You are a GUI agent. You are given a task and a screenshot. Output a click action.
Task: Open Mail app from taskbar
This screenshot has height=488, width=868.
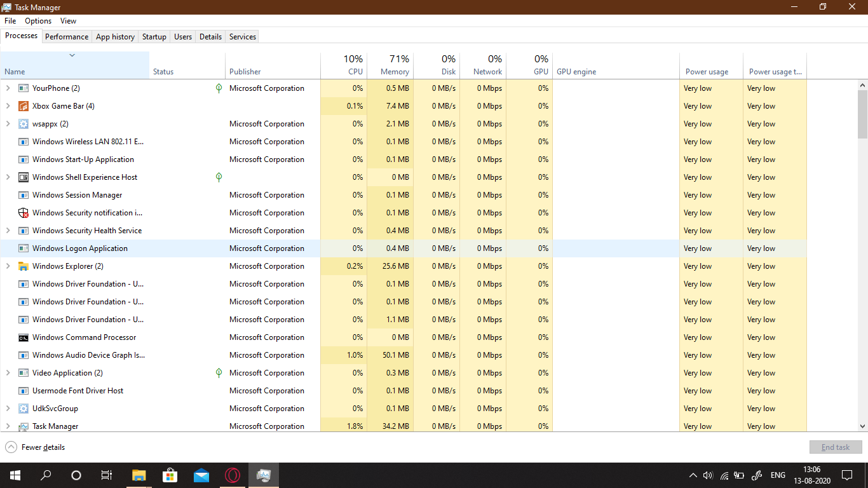click(201, 475)
